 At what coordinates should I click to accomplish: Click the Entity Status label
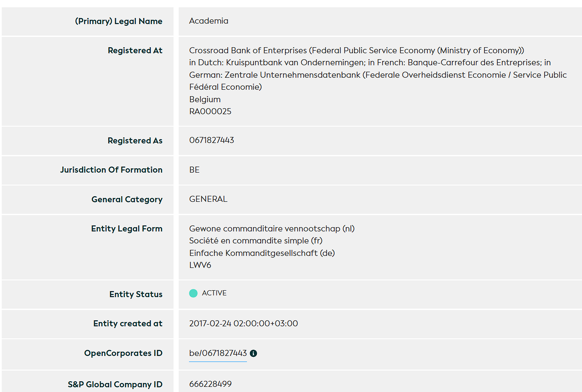[136, 294]
